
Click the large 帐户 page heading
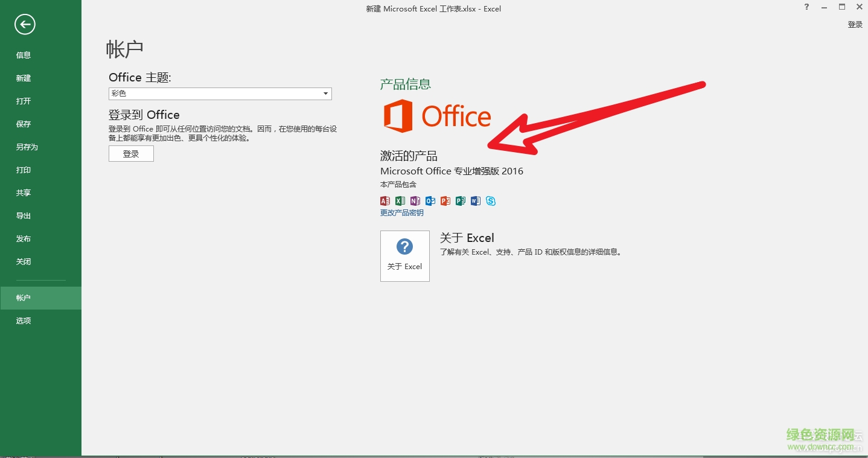tap(125, 49)
